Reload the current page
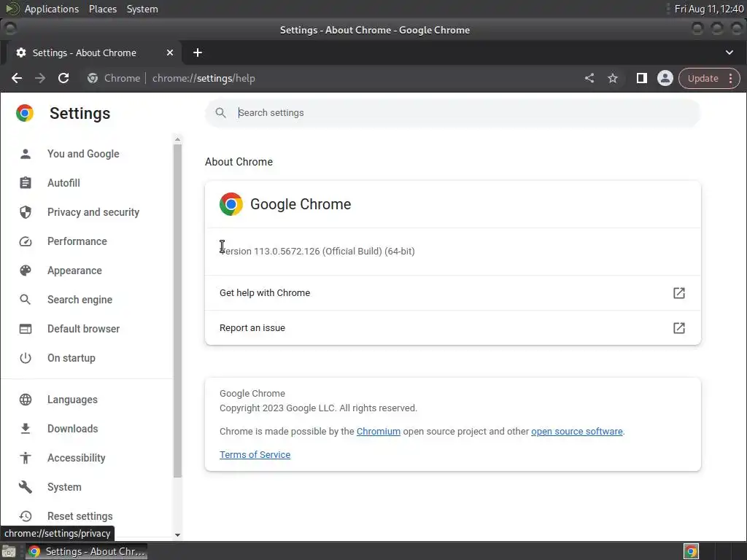 [x=63, y=78]
